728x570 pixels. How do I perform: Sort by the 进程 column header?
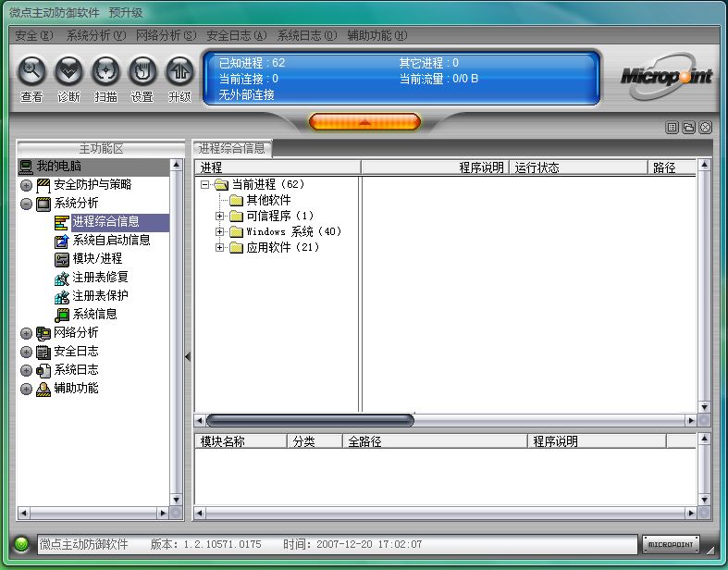[278, 167]
